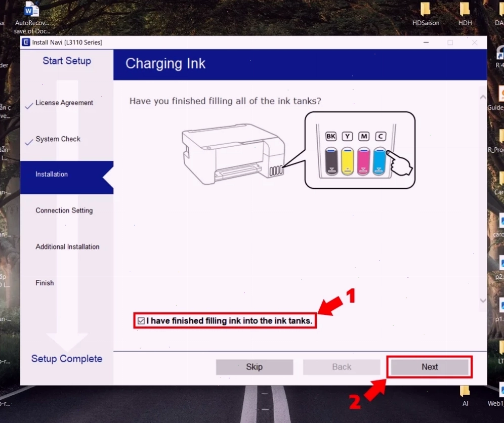Close the Install Navi window
504x423 pixels.
pos(475,42)
